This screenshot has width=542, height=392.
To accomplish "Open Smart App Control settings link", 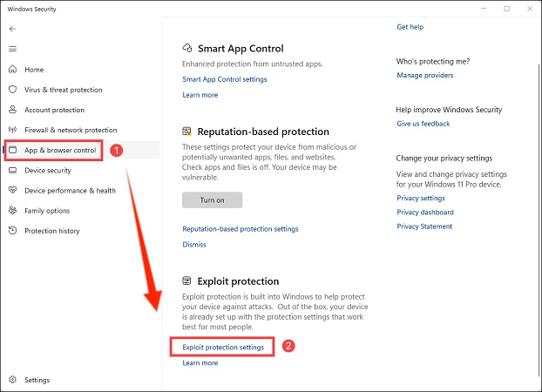I will tap(225, 79).
